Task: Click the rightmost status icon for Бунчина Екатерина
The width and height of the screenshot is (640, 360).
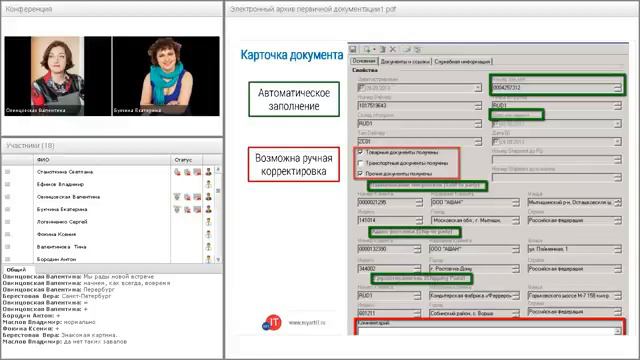Action: pos(197,209)
